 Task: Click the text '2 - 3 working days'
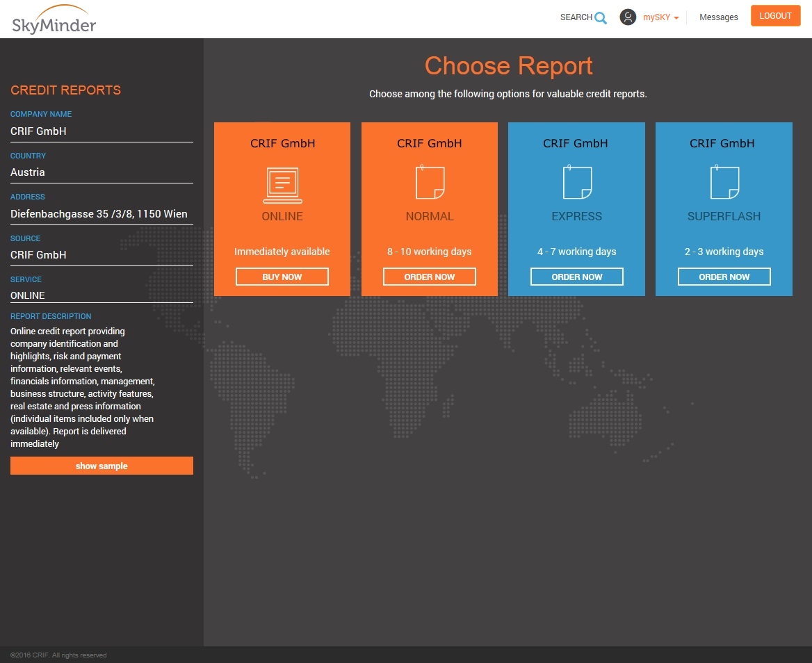click(x=724, y=252)
